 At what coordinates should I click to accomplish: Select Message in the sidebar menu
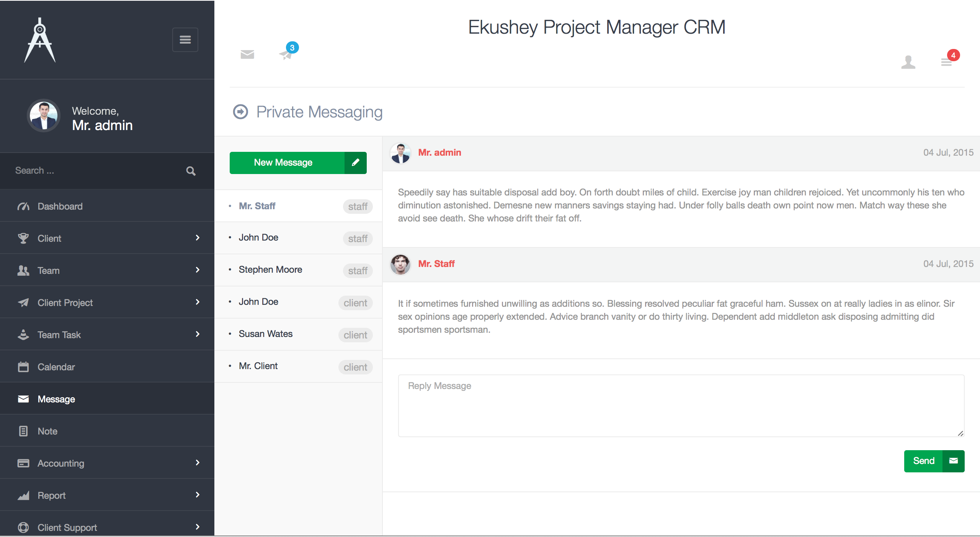click(x=56, y=399)
